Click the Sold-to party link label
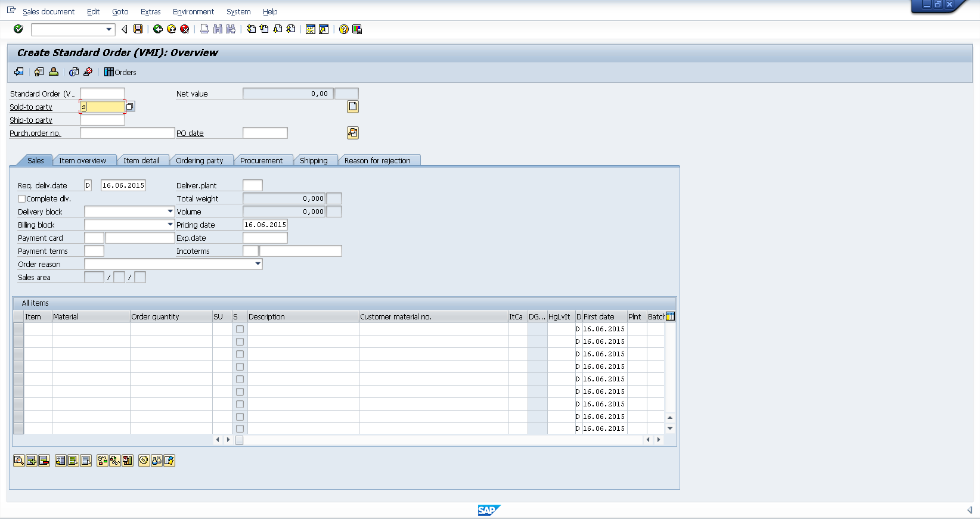Screen dimensions: 980x519 click(x=31, y=107)
